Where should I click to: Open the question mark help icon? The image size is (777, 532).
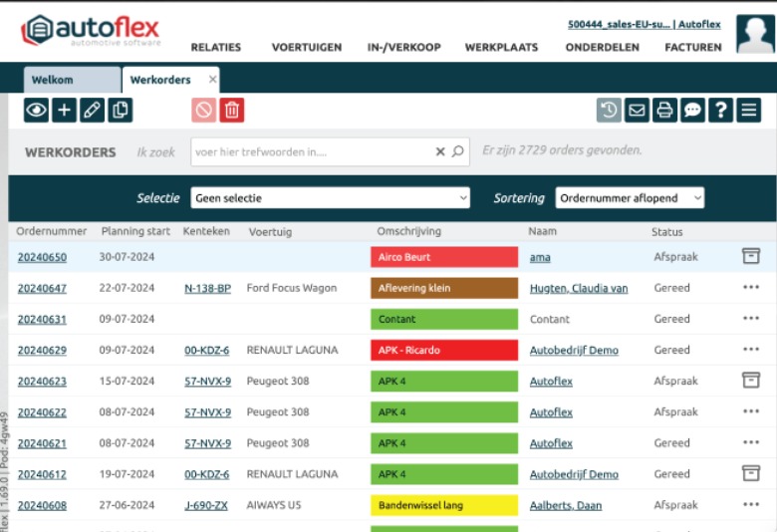(720, 110)
